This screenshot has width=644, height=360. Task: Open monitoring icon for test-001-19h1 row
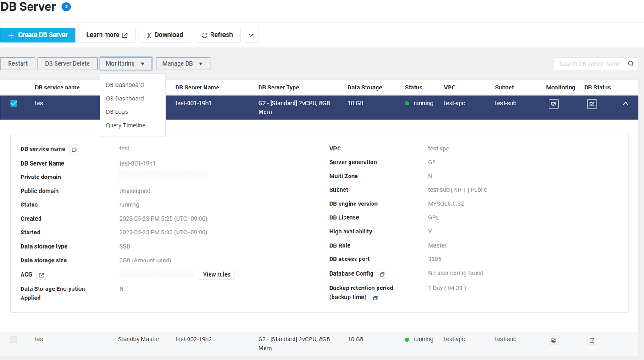(554, 104)
